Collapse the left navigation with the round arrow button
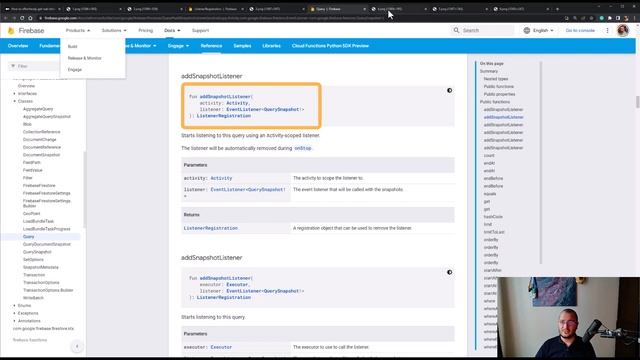The width and height of the screenshot is (640, 360). pos(77,347)
